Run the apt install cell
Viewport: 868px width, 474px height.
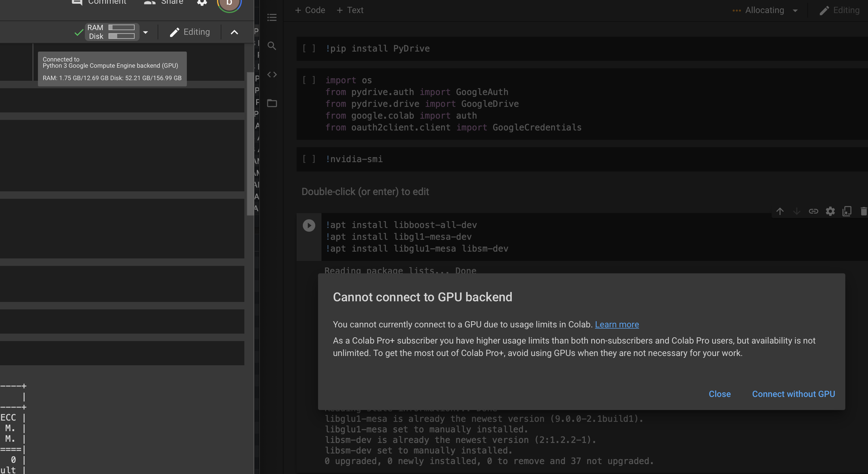coord(309,226)
